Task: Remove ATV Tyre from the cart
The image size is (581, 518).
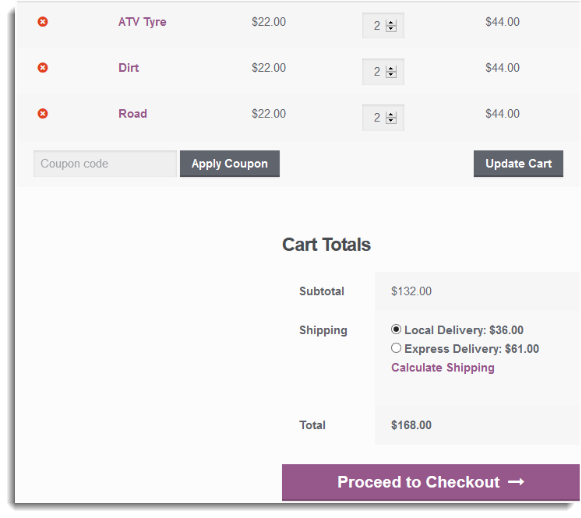Action: point(43,22)
